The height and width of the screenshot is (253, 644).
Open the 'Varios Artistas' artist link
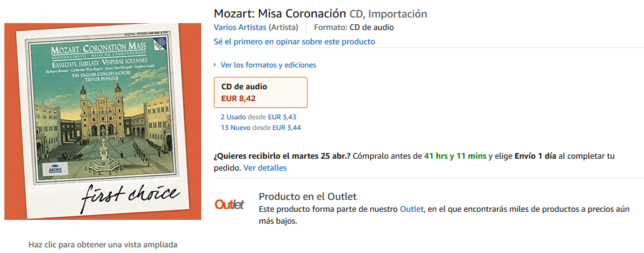click(240, 27)
